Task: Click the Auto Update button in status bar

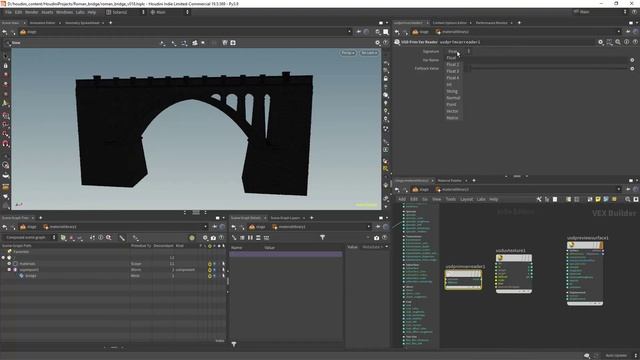Action: [x=616, y=356]
